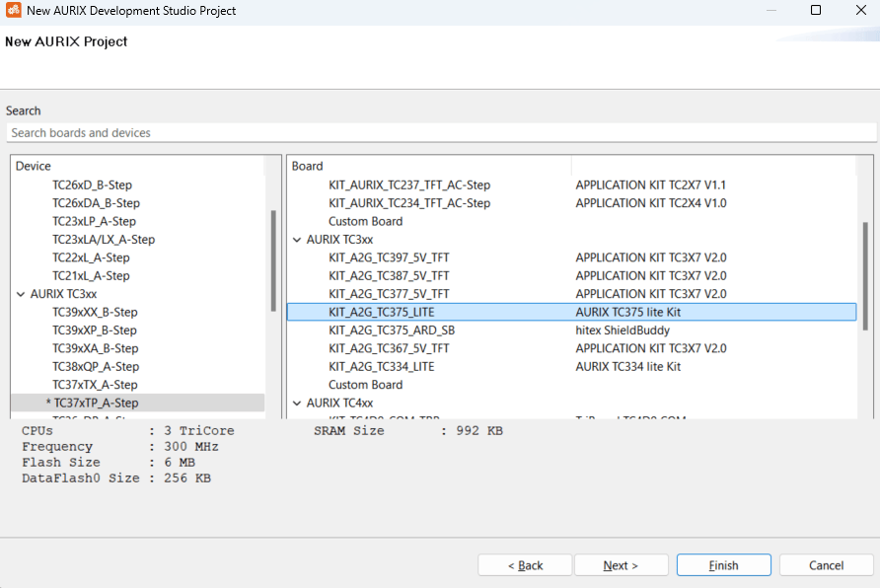Cancel the new project wizard
Screen dimensions: 880x588
[x=826, y=565]
